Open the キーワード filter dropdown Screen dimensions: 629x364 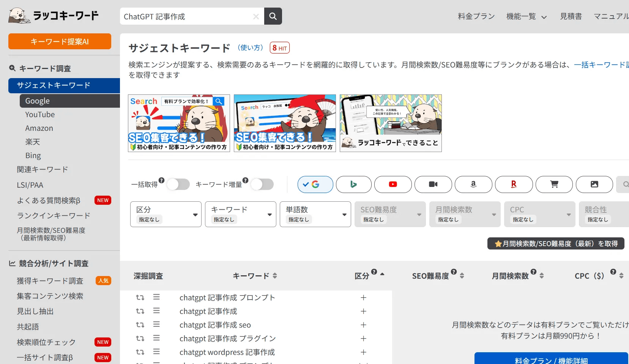240,214
